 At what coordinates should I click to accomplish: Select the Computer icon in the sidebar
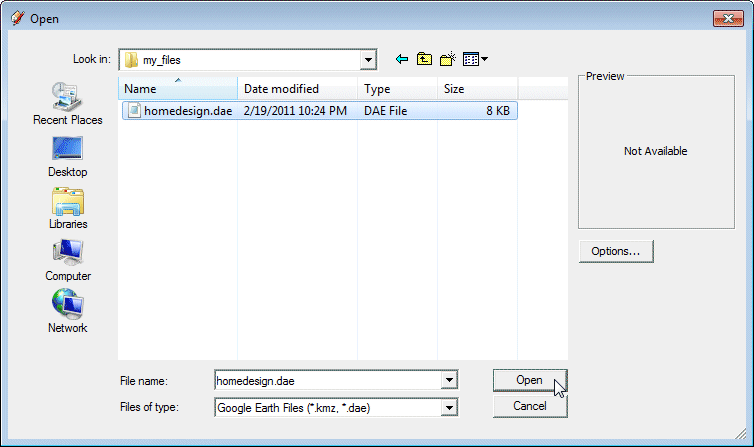(x=68, y=254)
